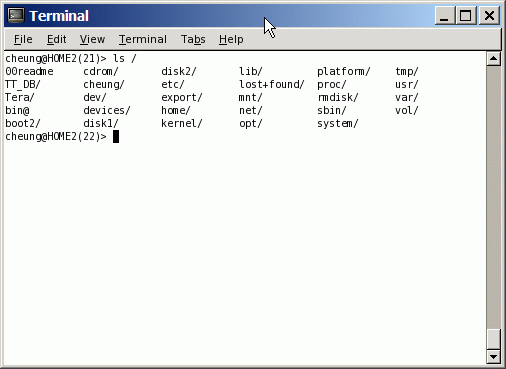
Task: Click the 00readme file name
Action: 29,71
